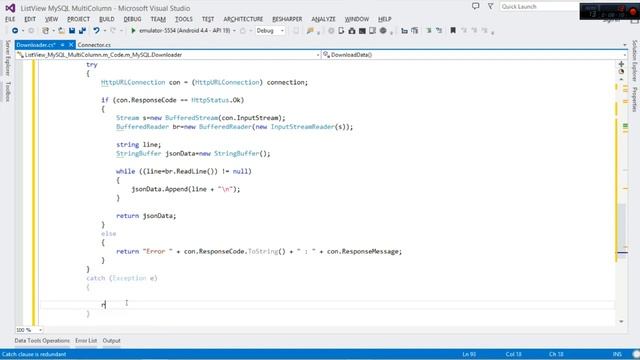Open the DownloadData() member dropdown
Screen dimensions: 640x360
474,55
